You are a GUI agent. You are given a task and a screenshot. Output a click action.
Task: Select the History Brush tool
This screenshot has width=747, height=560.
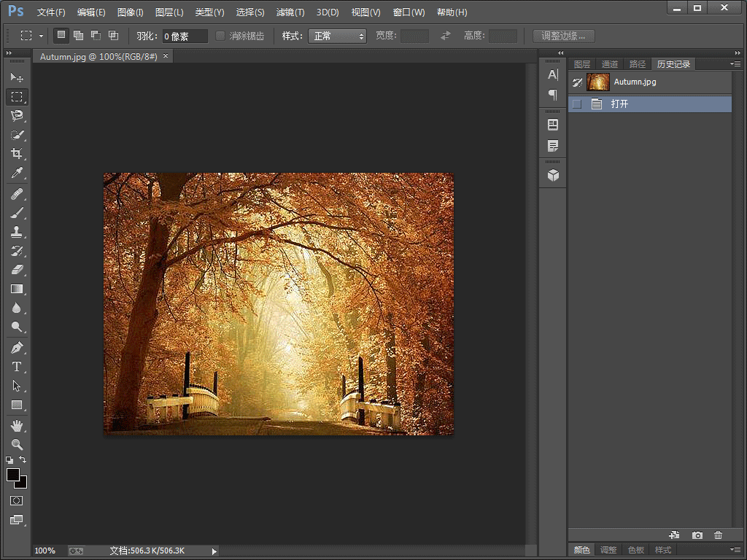pyautogui.click(x=17, y=251)
